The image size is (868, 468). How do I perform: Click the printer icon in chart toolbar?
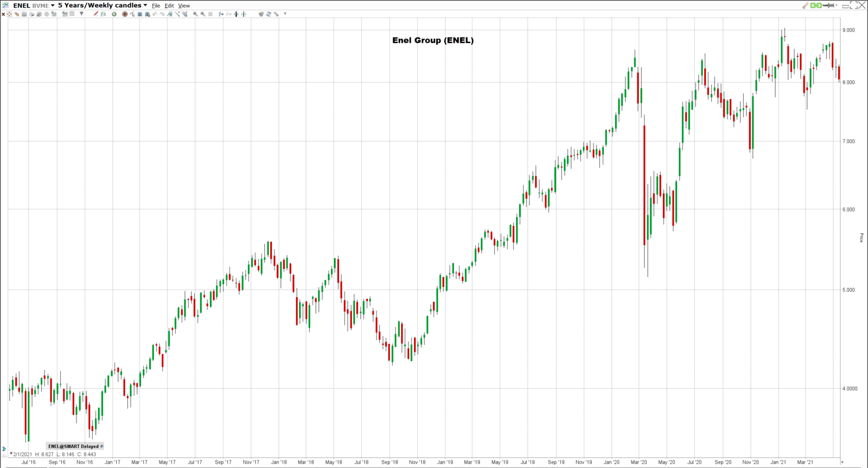(31, 14)
